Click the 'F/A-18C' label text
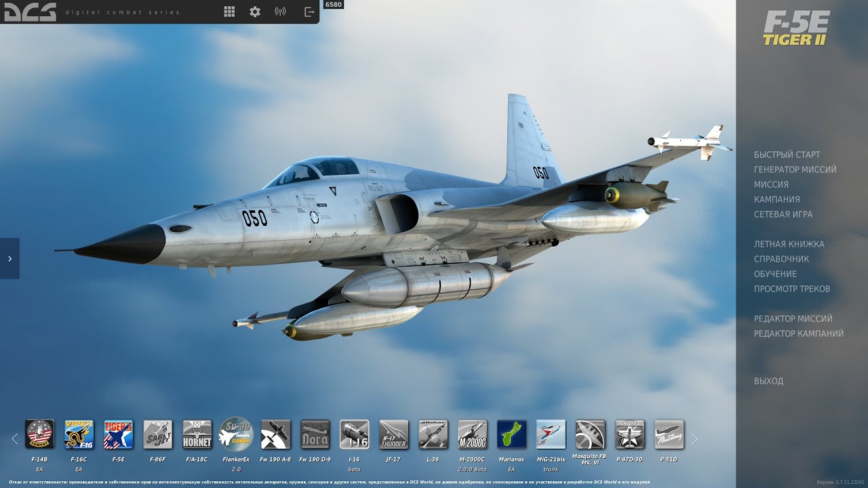The width and height of the screenshot is (868, 488). [x=197, y=460]
